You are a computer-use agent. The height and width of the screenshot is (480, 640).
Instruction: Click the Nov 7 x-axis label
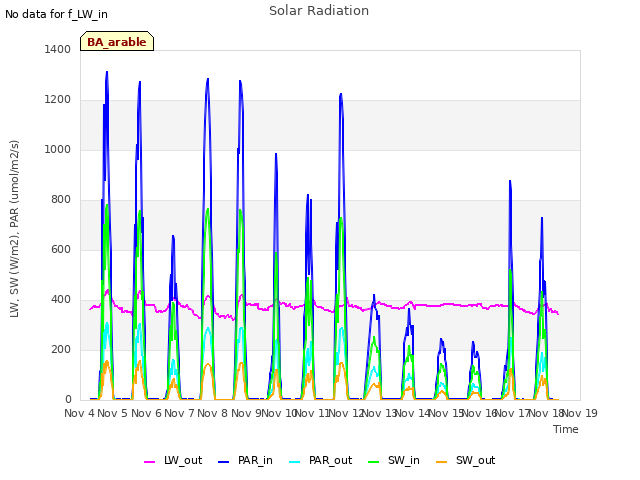pyautogui.click(x=179, y=413)
